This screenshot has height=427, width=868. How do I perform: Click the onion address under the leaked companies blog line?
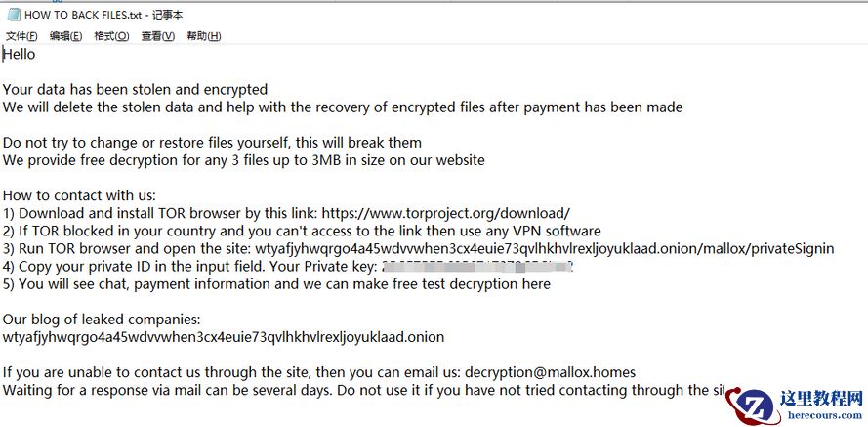224,337
